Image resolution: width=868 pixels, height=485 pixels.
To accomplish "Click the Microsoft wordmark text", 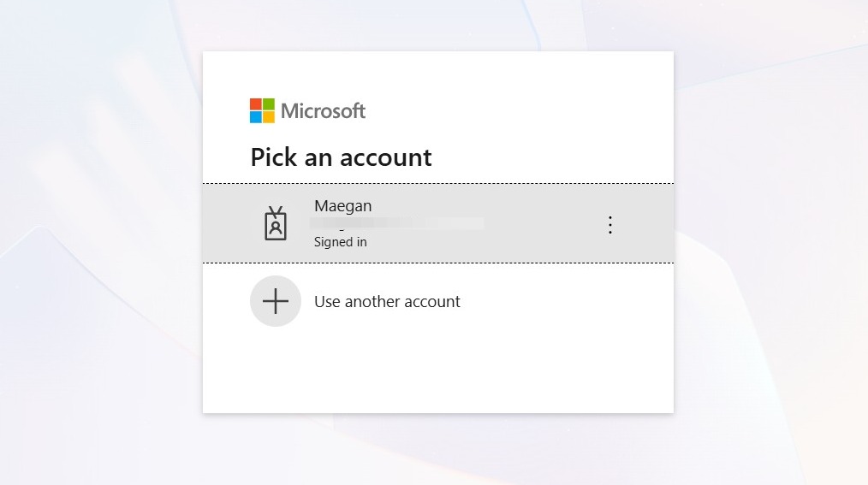I will pyautogui.click(x=323, y=110).
